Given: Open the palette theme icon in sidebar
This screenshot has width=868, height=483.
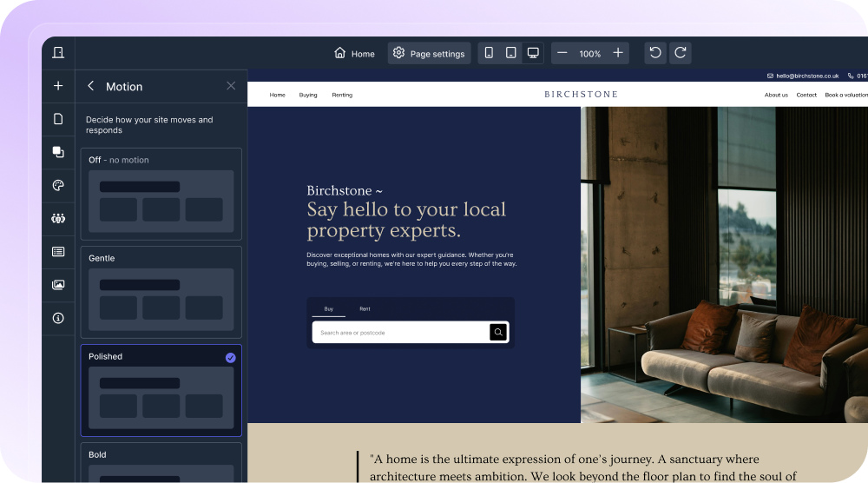Looking at the screenshot, I should coord(58,185).
